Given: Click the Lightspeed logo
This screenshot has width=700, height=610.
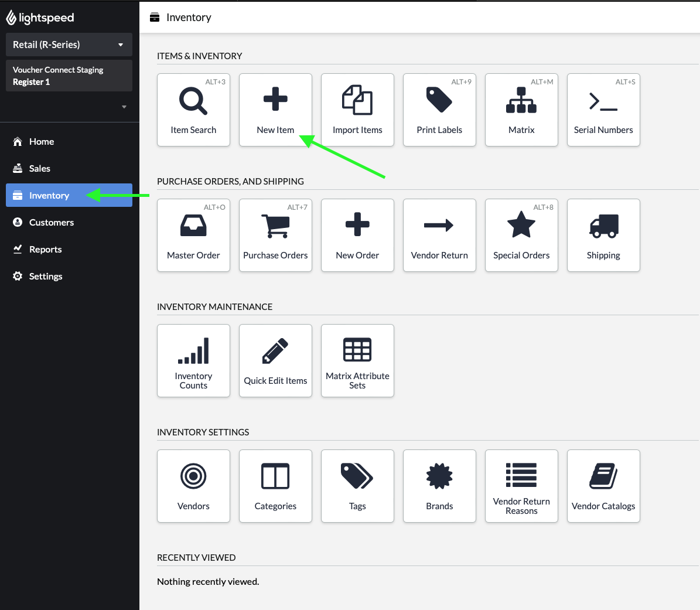Looking at the screenshot, I should pyautogui.click(x=40, y=18).
